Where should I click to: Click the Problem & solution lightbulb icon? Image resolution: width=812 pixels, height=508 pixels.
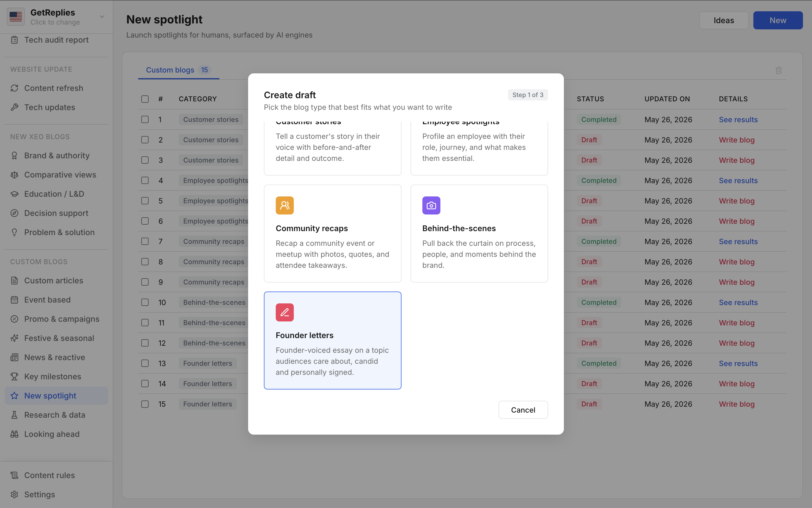[x=14, y=232]
